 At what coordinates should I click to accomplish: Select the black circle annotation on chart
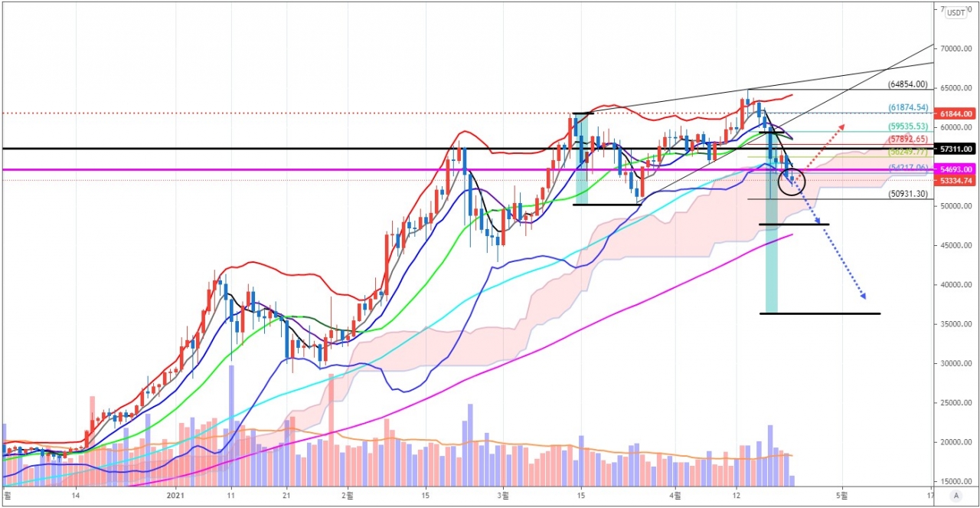[x=792, y=182]
